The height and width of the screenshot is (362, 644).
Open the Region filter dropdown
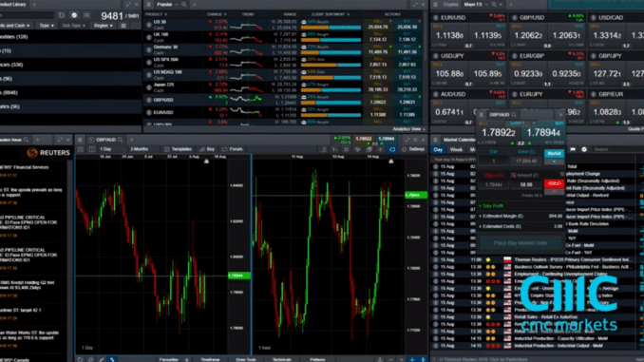pyautogui.click(x=104, y=26)
